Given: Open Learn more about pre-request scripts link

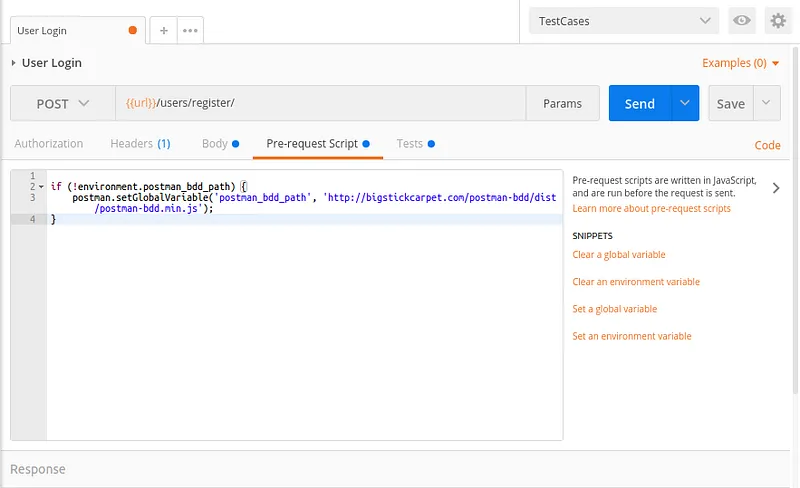Looking at the screenshot, I should coord(651,208).
